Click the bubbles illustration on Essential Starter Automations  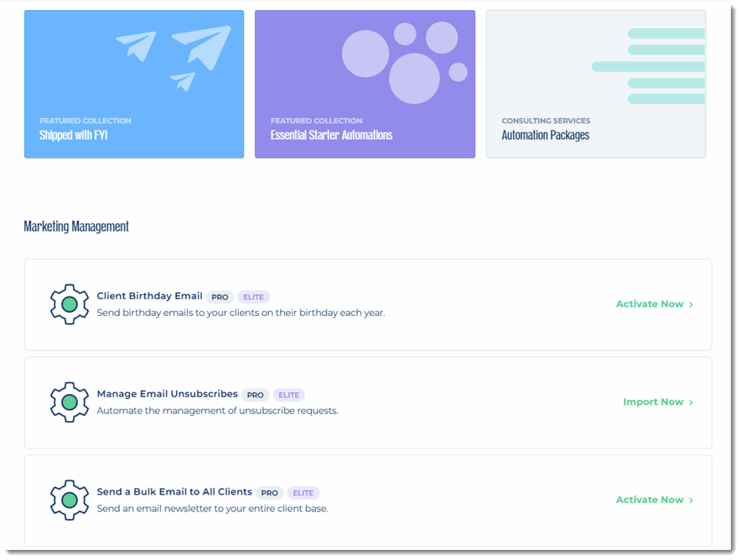[405, 62]
